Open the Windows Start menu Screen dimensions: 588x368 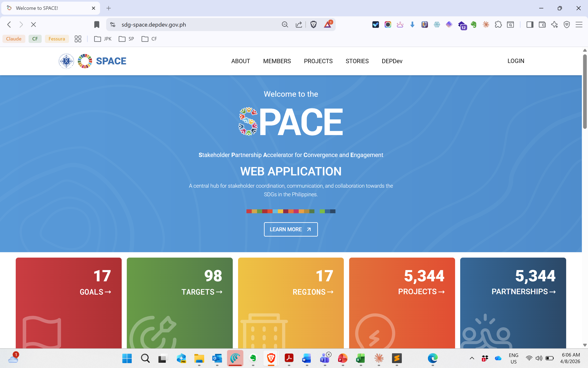click(127, 358)
